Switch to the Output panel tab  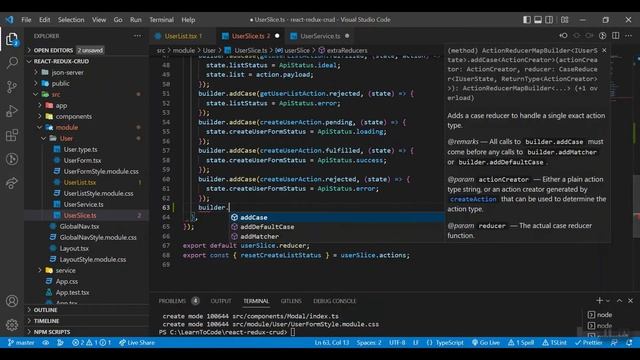(221, 301)
